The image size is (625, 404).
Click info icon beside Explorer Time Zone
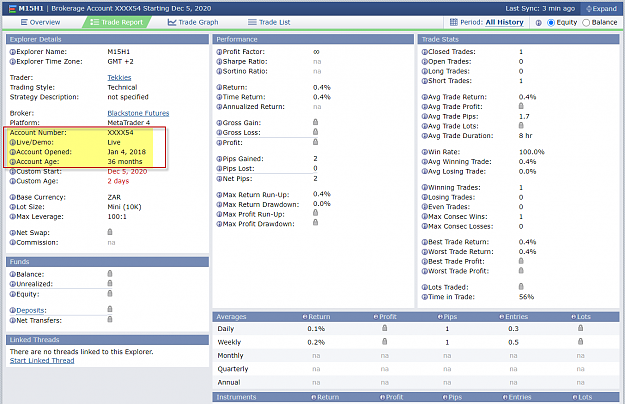point(12,61)
